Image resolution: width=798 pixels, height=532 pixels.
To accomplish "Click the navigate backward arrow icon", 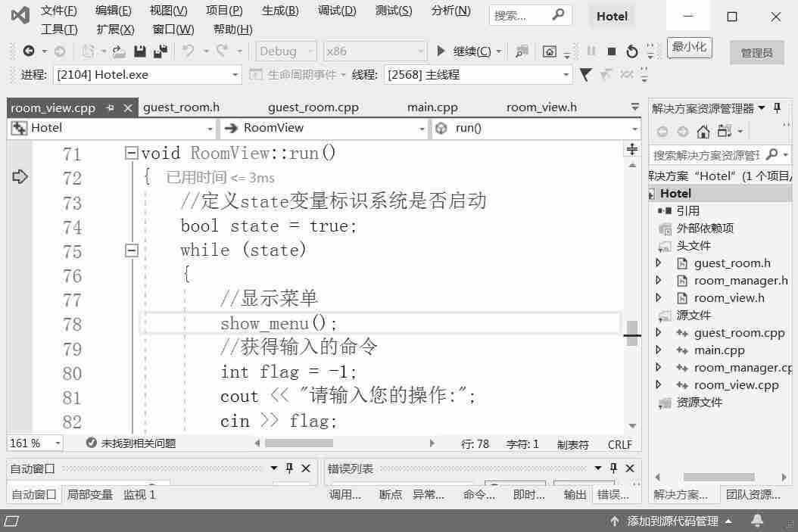I will tap(29, 51).
